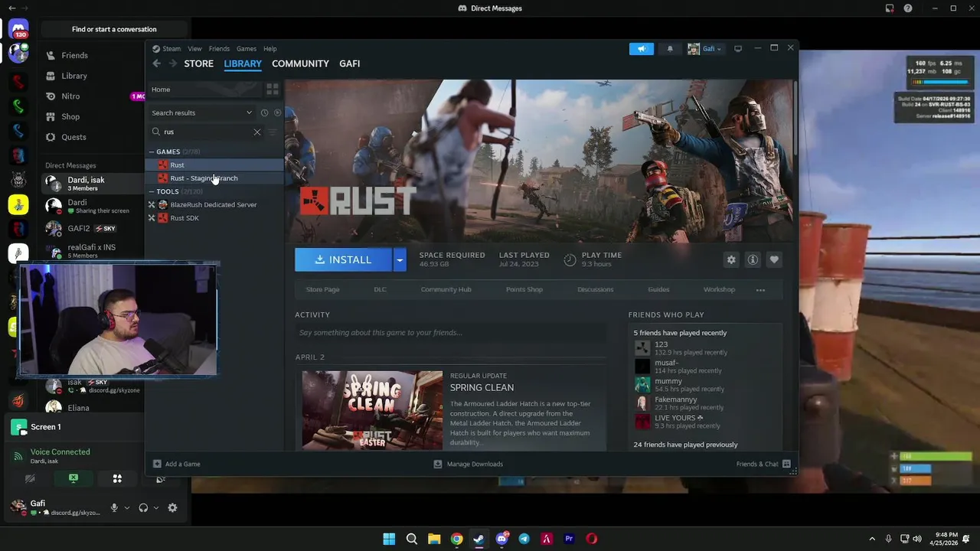This screenshot has height=551, width=980.
Task: Open Manage Downloads in Steam
Action: [x=469, y=464]
